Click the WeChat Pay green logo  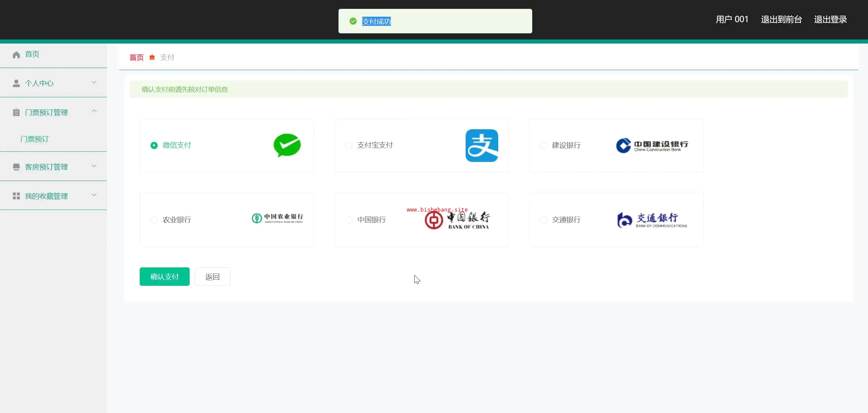click(287, 145)
